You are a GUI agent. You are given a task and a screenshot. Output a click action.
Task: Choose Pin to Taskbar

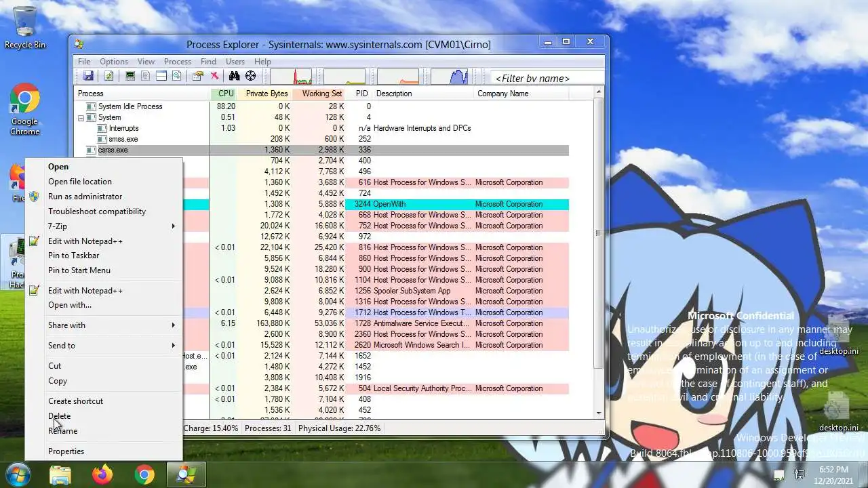click(104, 256)
